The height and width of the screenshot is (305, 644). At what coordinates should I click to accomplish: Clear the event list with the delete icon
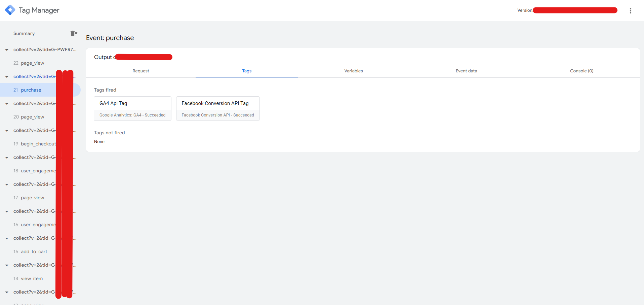74,33
